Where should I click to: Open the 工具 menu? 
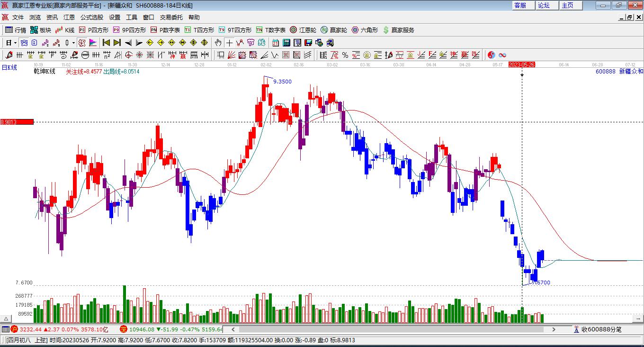pos(132,18)
